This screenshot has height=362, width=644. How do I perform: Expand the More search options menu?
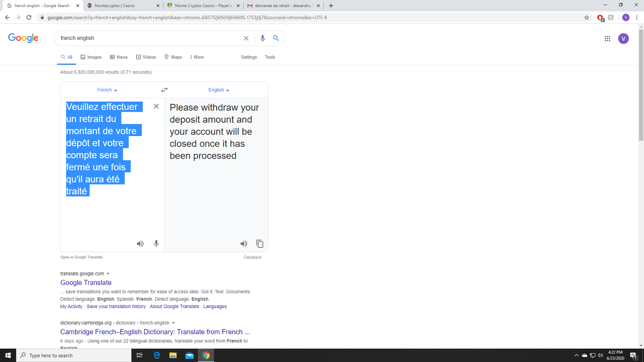click(x=197, y=57)
